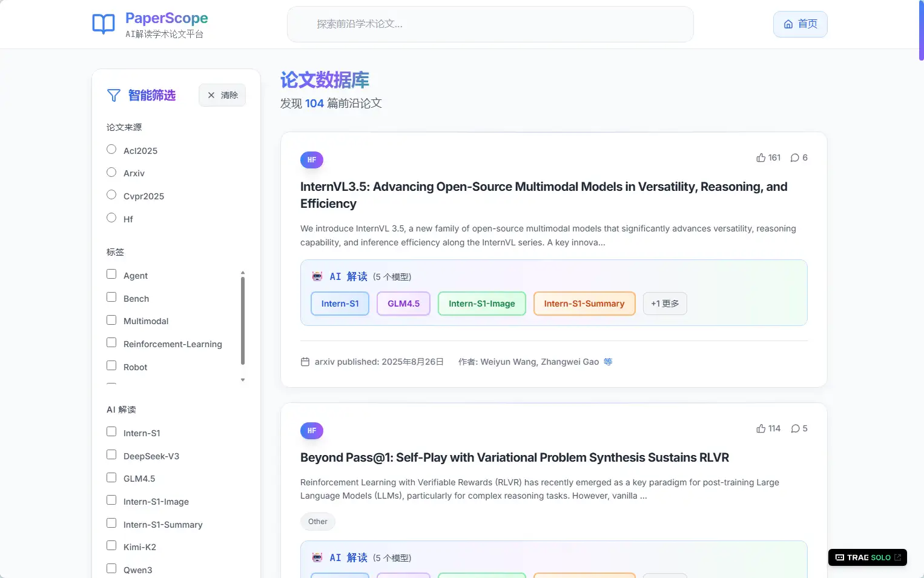Click the 发现 104 篇前沿论文 count text
924x578 pixels.
pos(331,104)
